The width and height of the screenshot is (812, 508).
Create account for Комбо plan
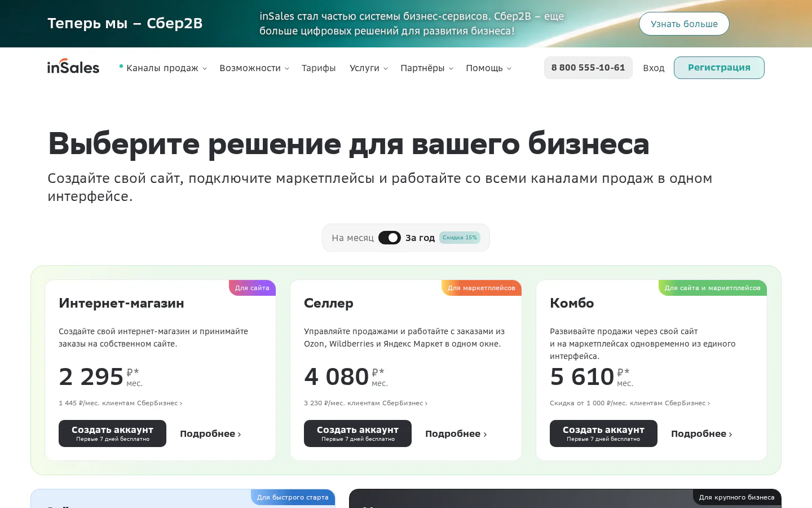tap(603, 433)
